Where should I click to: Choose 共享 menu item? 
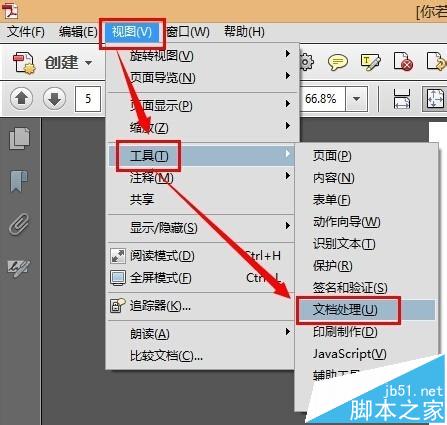point(201,199)
